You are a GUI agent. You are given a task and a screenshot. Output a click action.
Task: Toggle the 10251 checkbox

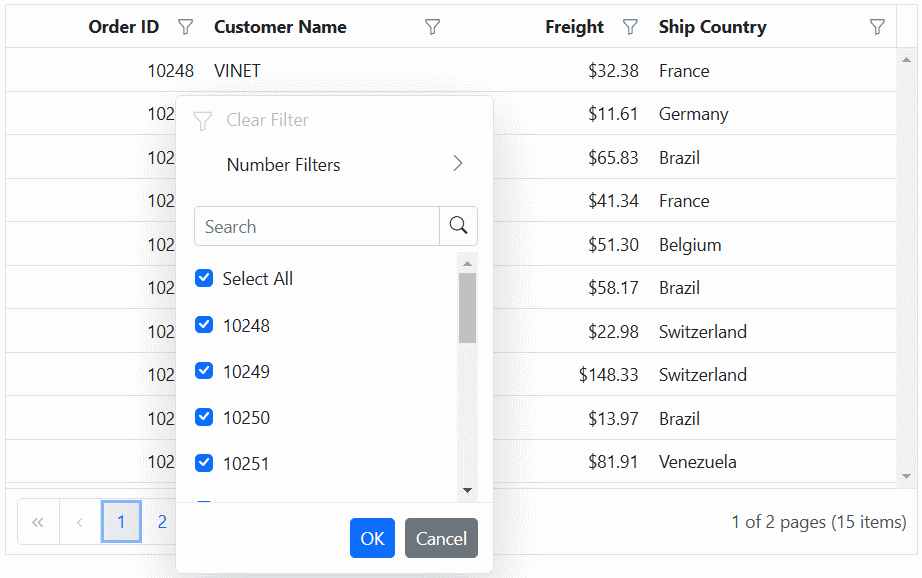pyautogui.click(x=204, y=463)
